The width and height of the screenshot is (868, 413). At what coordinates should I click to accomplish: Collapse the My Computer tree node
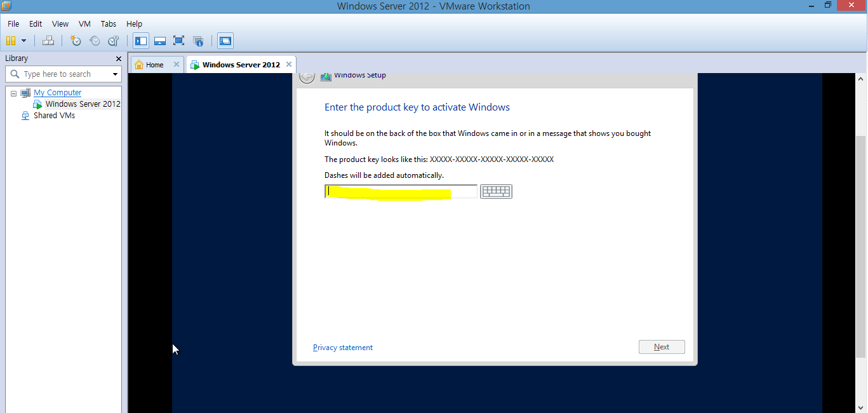pos(13,93)
